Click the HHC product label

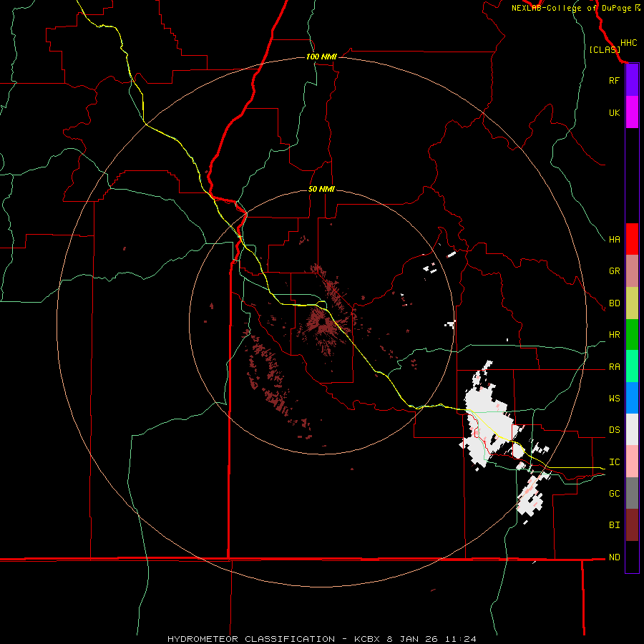pos(628,43)
